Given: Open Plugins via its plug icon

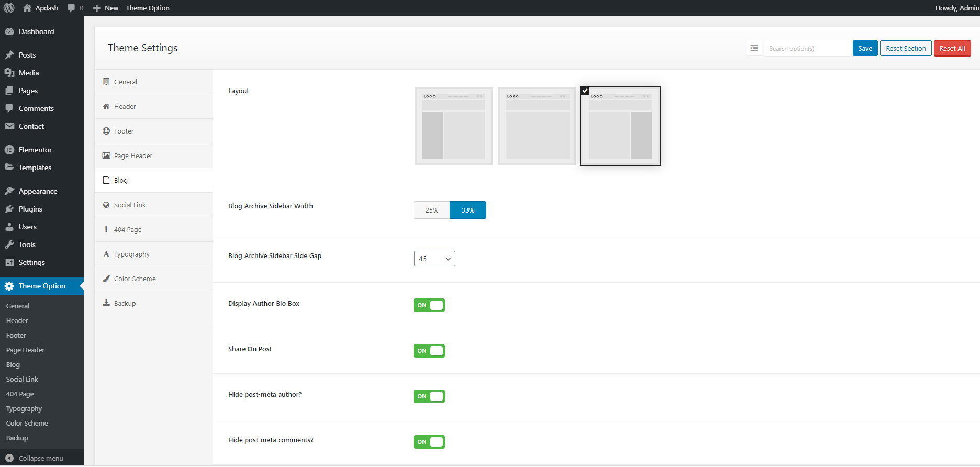Looking at the screenshot, I should click(x=9, y=209).
